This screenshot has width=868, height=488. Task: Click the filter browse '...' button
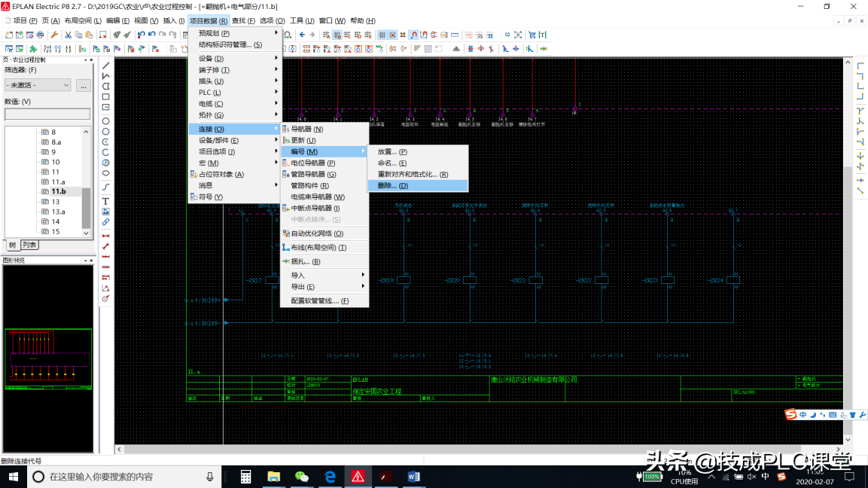[x=84, y=85]
